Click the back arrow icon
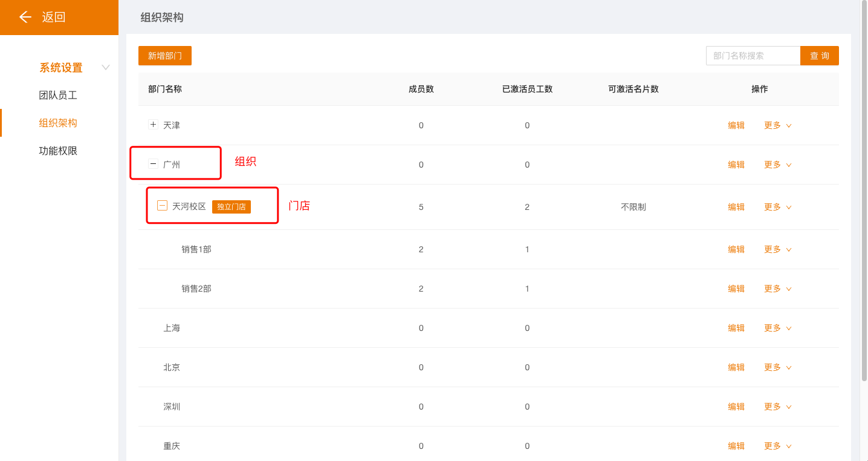Viewport: 868px width, 461px height. coord(25,17)
